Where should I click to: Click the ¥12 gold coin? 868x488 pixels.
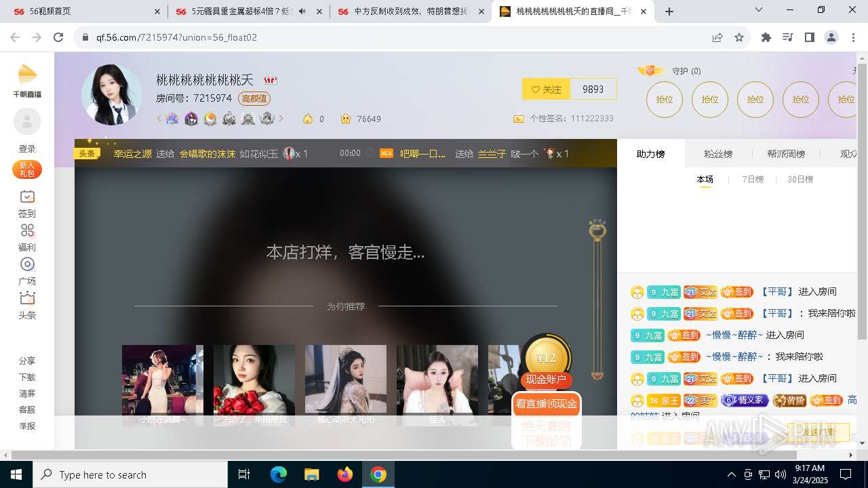coord(546,357)
